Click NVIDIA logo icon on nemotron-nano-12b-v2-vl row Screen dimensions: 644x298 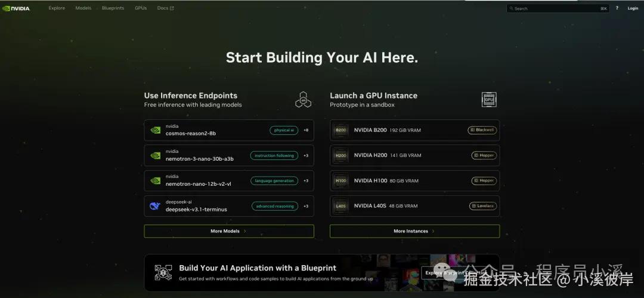click(155, 181)
